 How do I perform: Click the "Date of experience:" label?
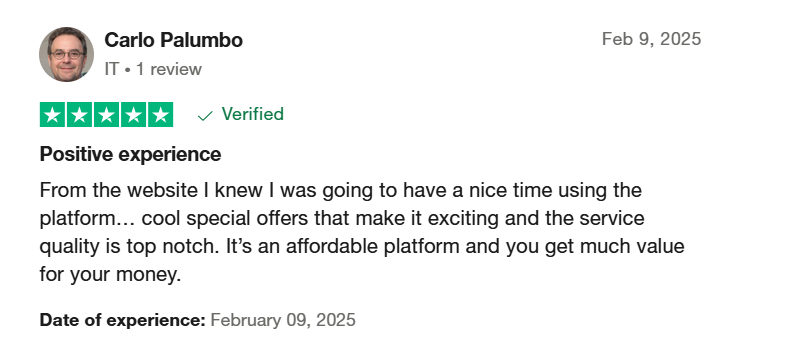tap(122, 320)
